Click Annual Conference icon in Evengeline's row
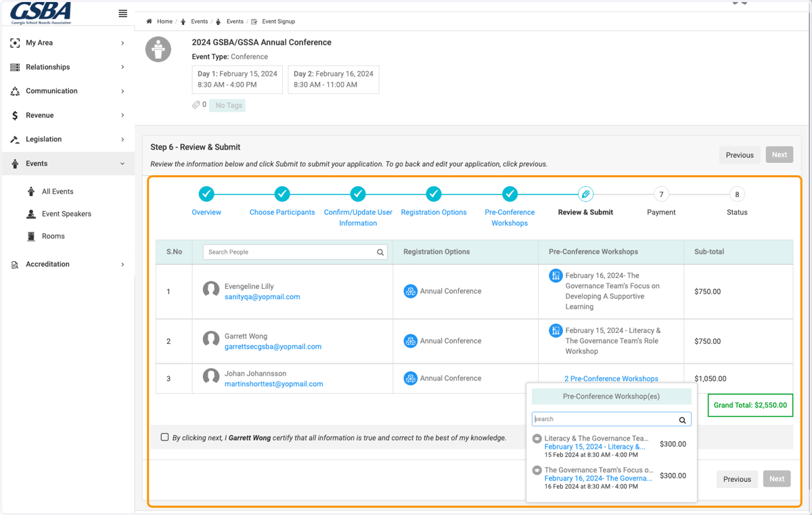The width and height of the screenshot is (812, 515). pos(410,292)
